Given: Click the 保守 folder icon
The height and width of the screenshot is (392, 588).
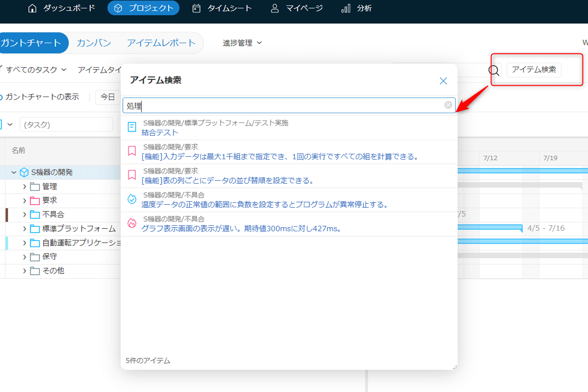Looking at the screenshot, I should pyautogui.click(x=34, y=257).
